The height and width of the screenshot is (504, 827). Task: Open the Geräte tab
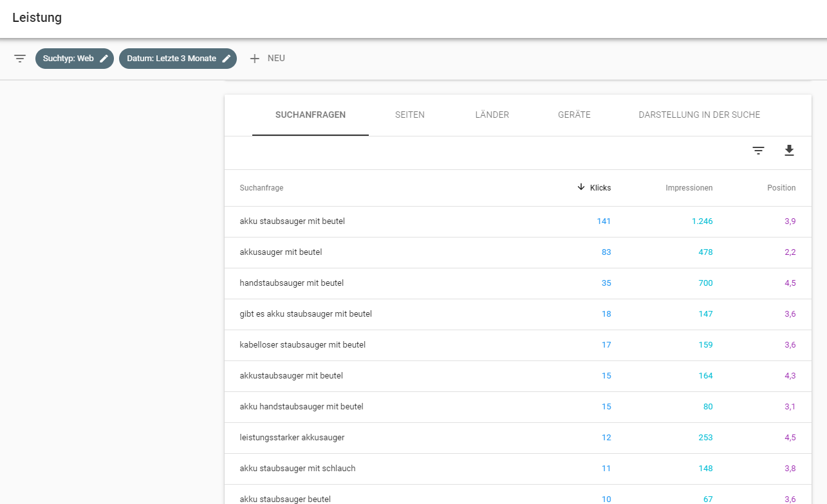click(574, 115)
